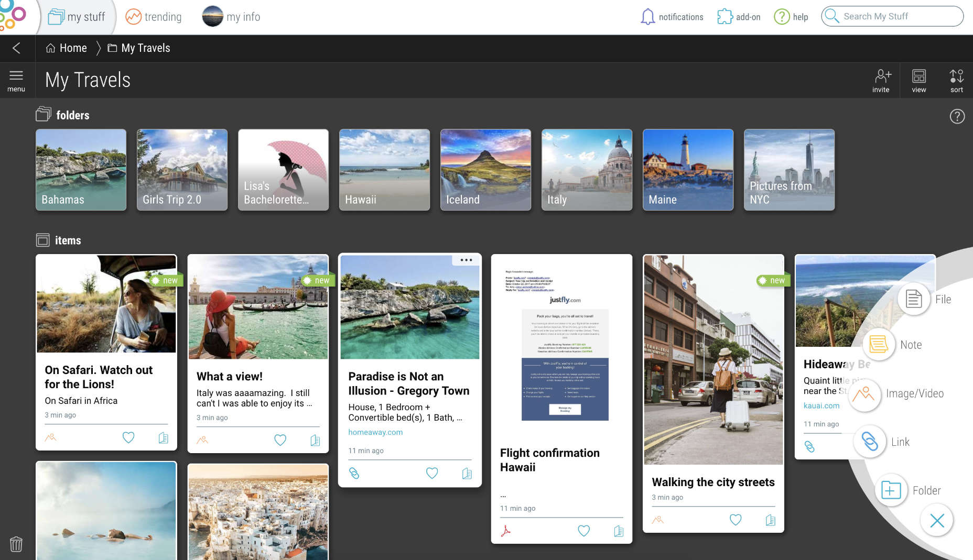This screenshot has height=560, width=973.
Task: Open the Girls Trip 2.0 folder
Action: pyautogui.click(x=182, y=170)
